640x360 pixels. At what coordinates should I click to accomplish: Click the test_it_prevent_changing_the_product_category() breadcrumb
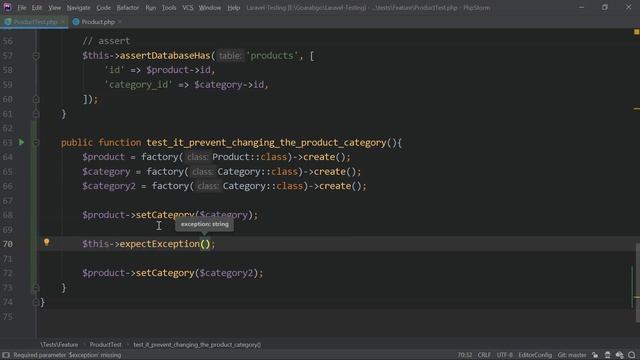tap(197, 344)
